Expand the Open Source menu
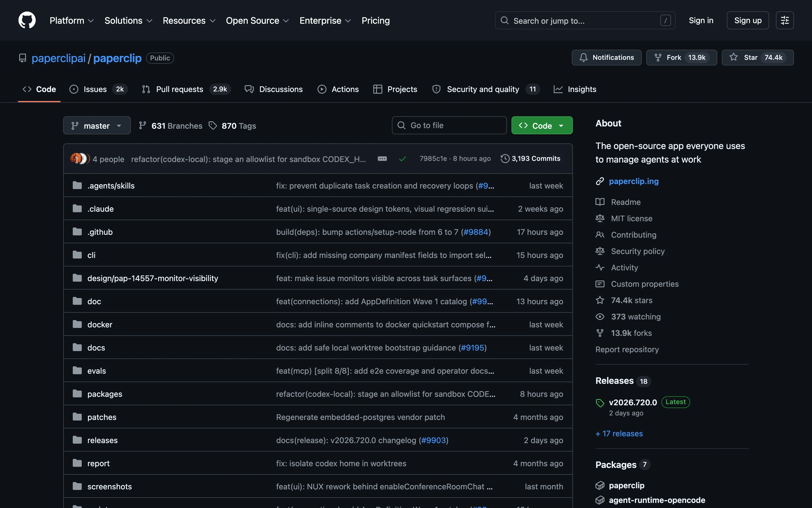The height and width of the screenshot is (508, 812). [257, 21]
